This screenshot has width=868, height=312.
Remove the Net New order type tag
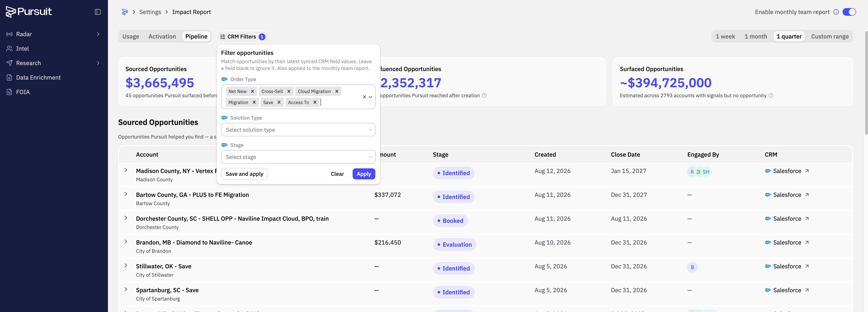(252, 91)
